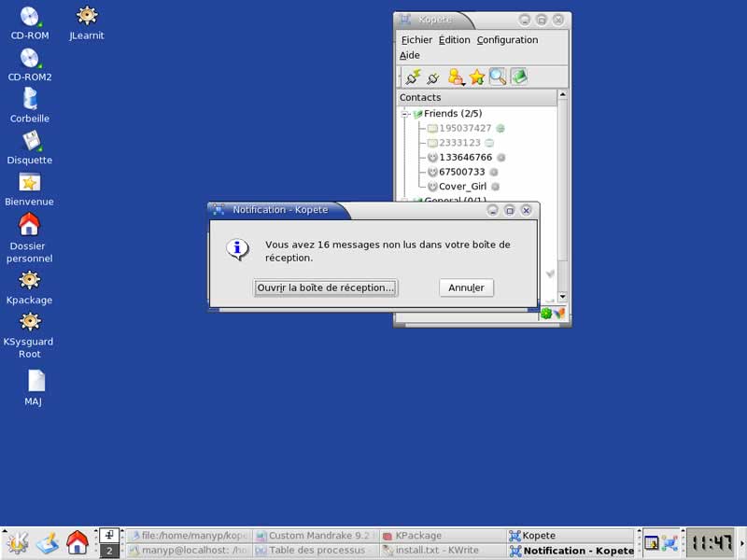Click the contact list scrollbar up arrow

(x=563, y=95)
